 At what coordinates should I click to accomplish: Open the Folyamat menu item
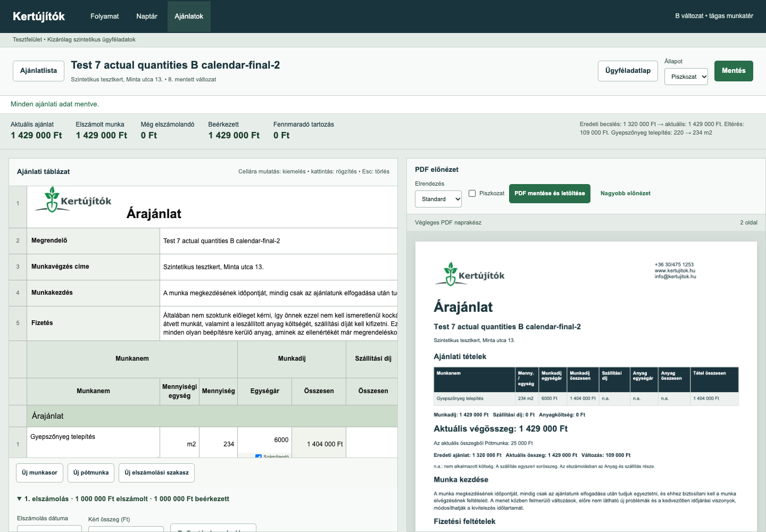[105, 16]
